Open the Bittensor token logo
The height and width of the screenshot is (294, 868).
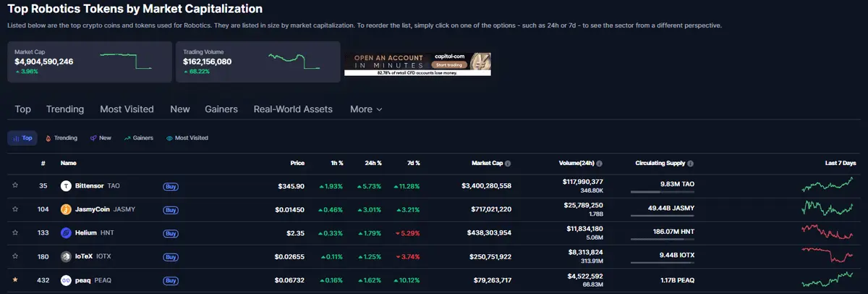pyautogui.click(x=66, y=186)
